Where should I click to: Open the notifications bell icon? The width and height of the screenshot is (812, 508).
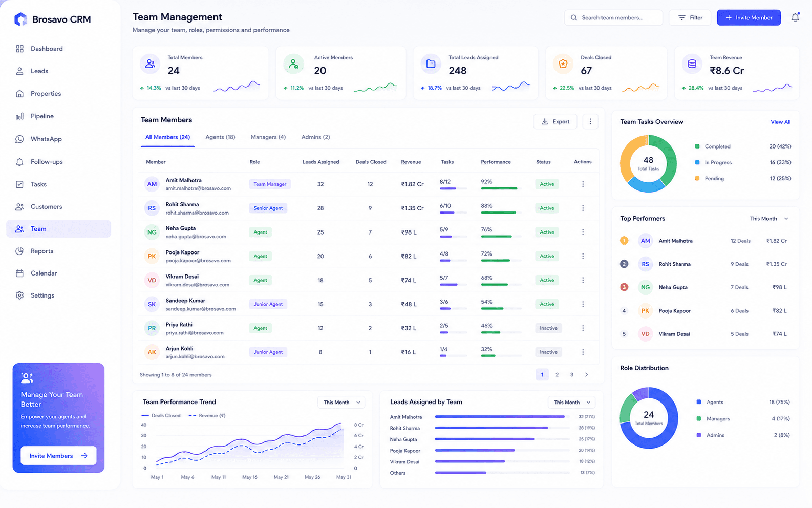click(x=795, y=17)
